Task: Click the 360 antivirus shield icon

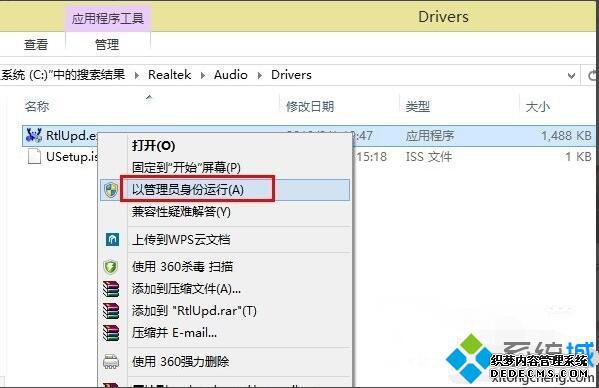Action: 111,267
